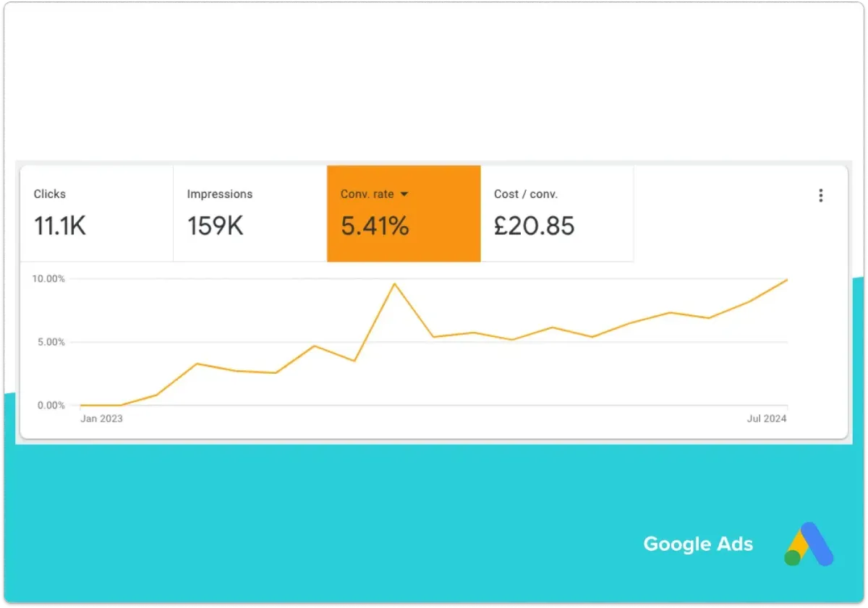This screenshot has width=868, height=608.
Task: Click the 10.00% y-axis label
Action: click(48, 279)
